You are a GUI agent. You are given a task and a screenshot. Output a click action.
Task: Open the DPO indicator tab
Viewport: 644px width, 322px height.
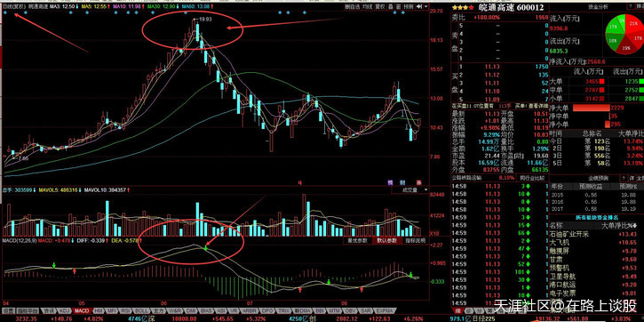(x=266, y=310)
